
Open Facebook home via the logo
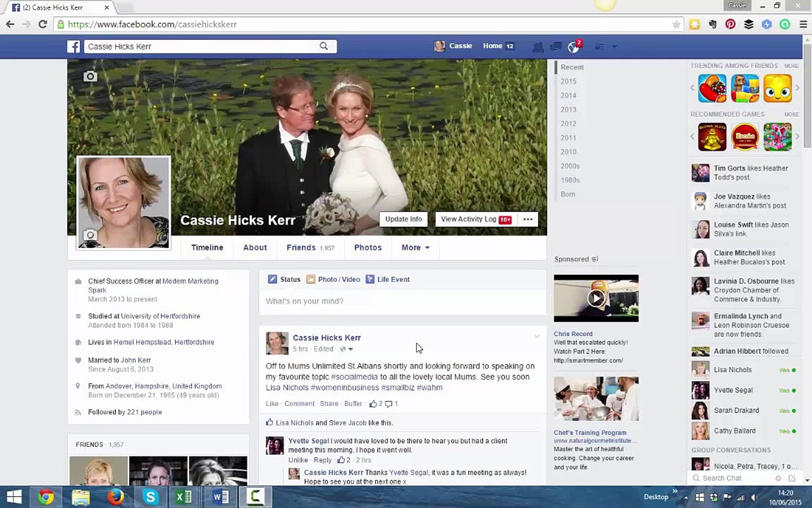point(74,46)
